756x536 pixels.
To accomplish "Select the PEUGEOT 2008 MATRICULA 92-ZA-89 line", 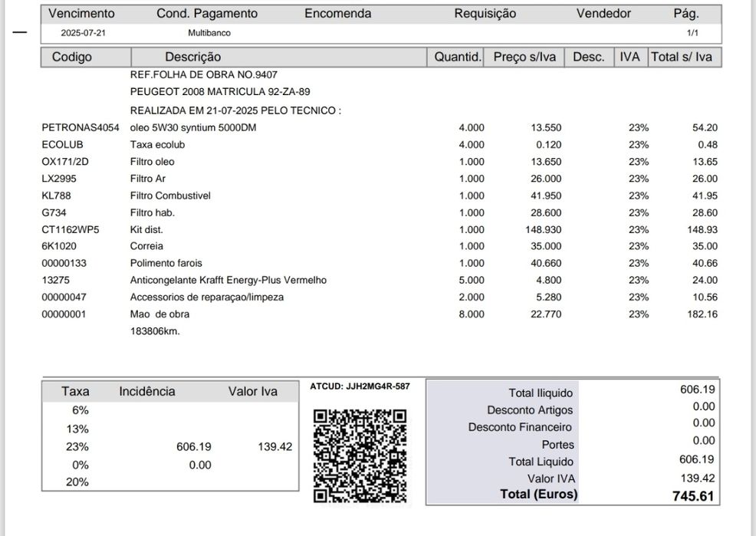I will pos(220,91).
